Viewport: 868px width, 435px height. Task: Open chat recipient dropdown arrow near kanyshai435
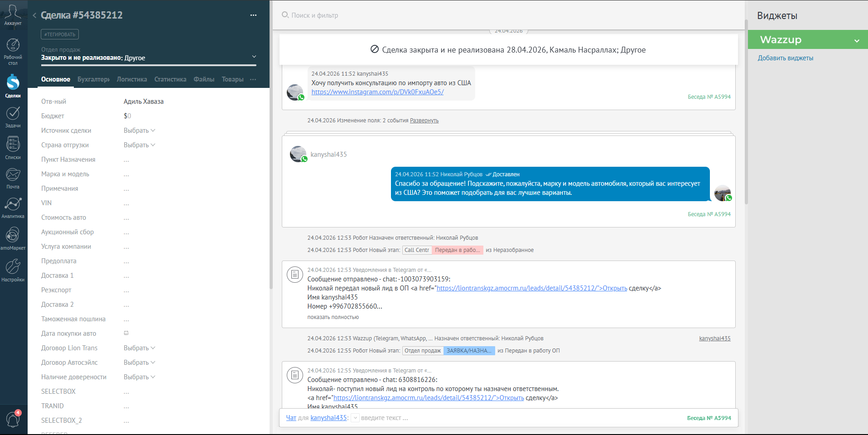pyautogui.click(x=356, y=418)
